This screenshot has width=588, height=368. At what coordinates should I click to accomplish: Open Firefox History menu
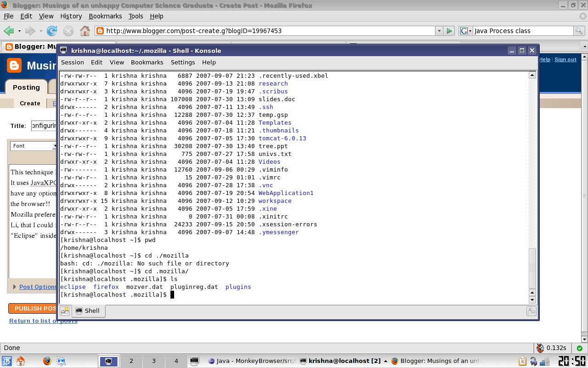click(x=71, y=16)
